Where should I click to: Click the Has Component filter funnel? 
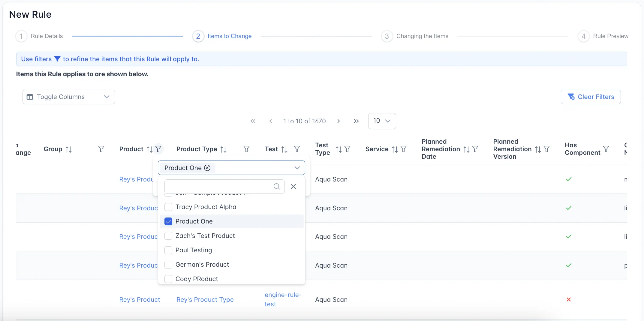coord(606,149)
